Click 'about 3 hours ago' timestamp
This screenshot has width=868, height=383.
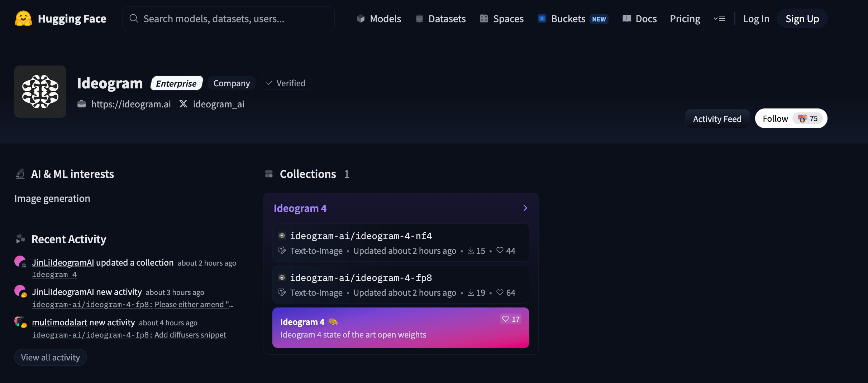click(x=175, y=292)
